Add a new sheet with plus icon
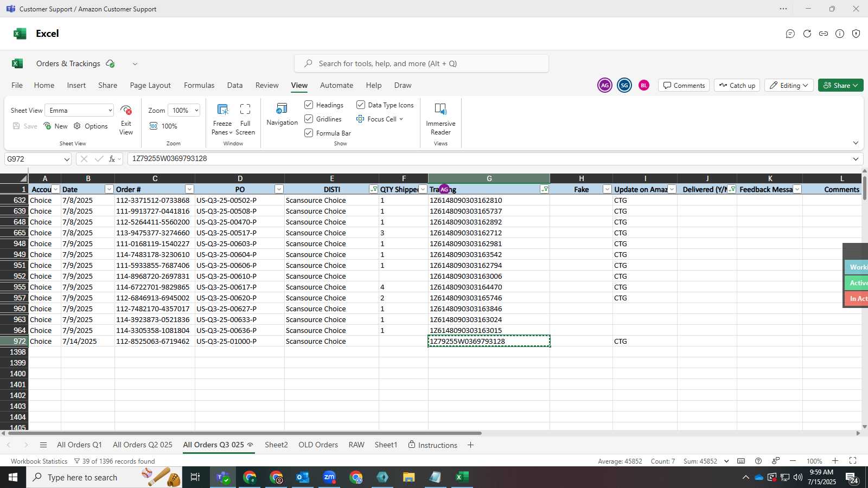Viewport: 868px width, 488px height. tap(470, 445)
